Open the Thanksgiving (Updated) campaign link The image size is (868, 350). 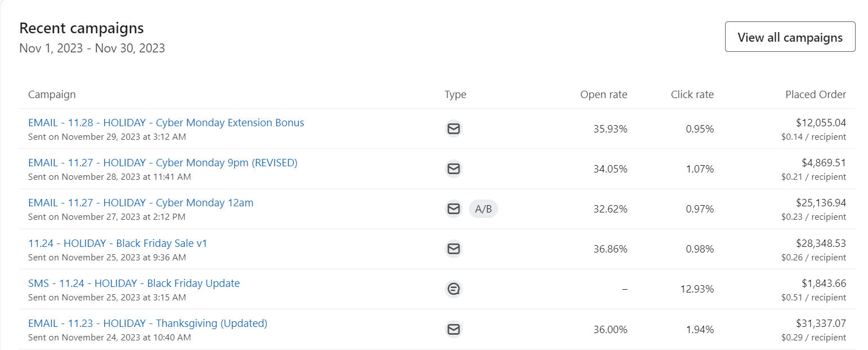(x=147, y=324)
